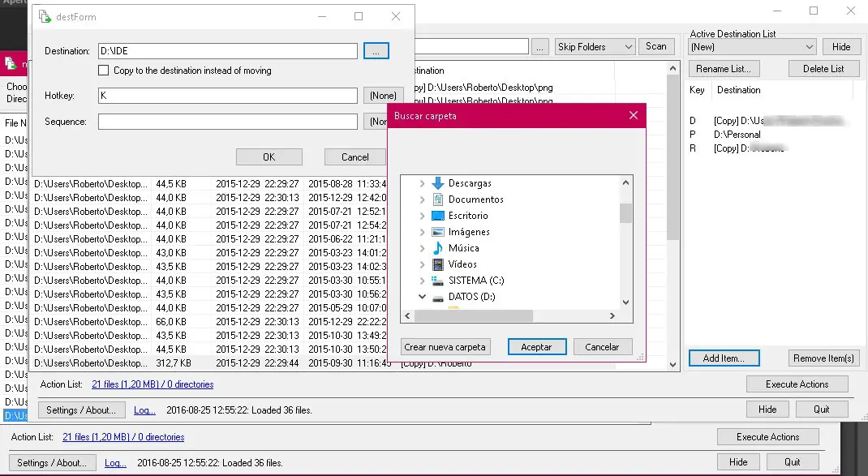The height and width of the screenshot is (476, 868).
Task: Open Settings / About... in front window
Action: pos(81,410)
